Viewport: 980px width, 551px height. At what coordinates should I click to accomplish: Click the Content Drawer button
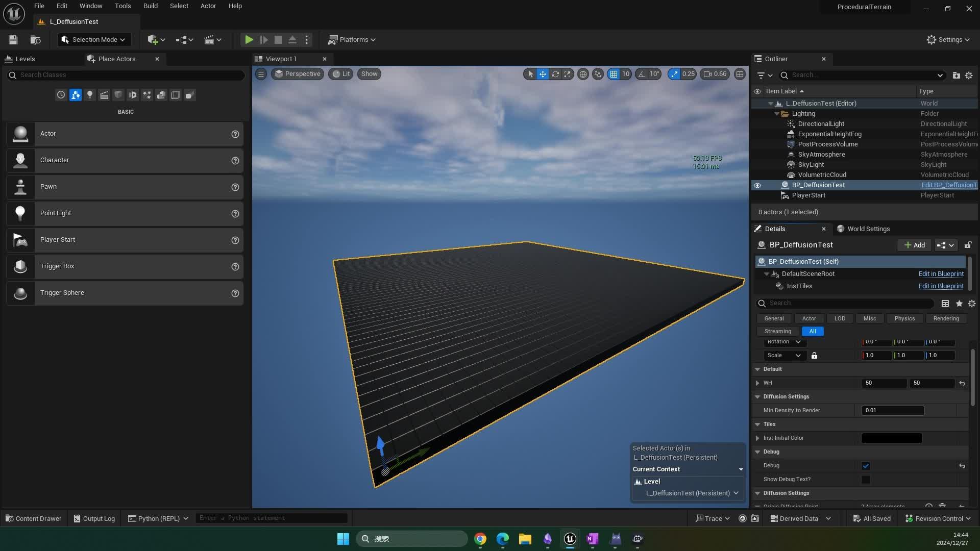[x=33, y=518]
